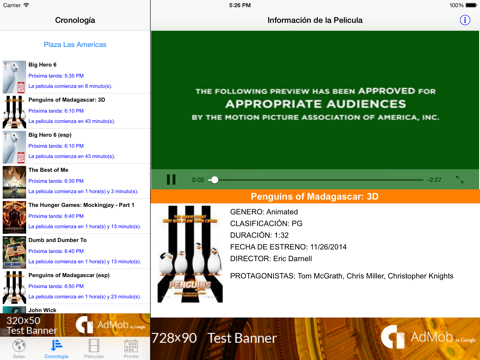Click 'Próxima tanda: 5:35 PM' showtime

pyautogui.click(x=56, y=76)
